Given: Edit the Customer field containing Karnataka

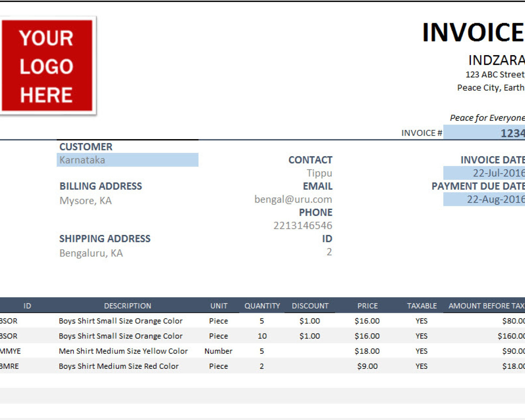Looking at the screenshot, I should click(127, 160).
